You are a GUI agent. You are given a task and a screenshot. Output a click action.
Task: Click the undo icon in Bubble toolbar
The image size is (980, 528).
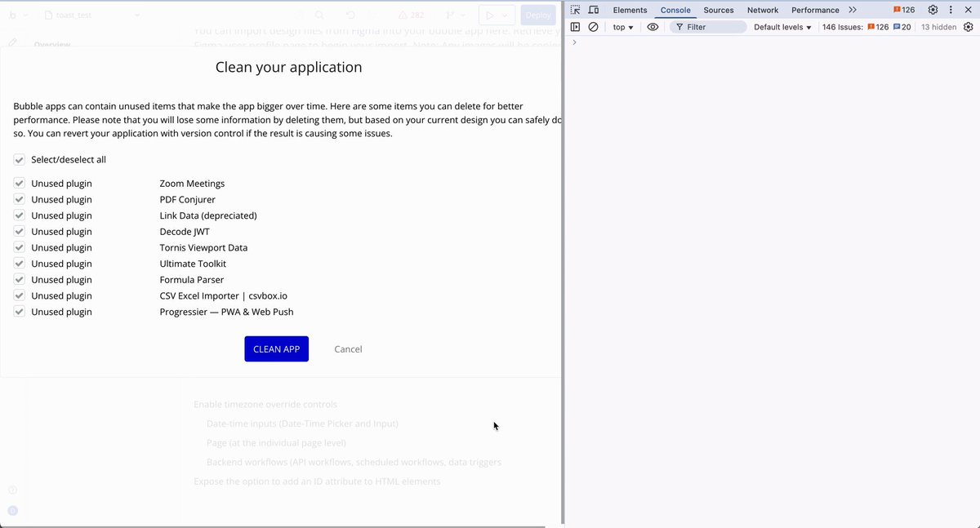350,15
